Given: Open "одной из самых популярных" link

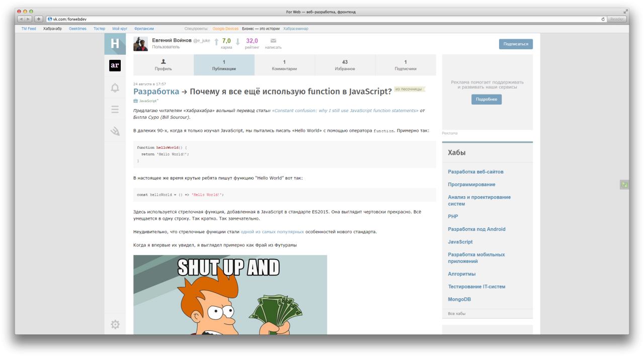Looking at the screenshot, I should point(272,232).
